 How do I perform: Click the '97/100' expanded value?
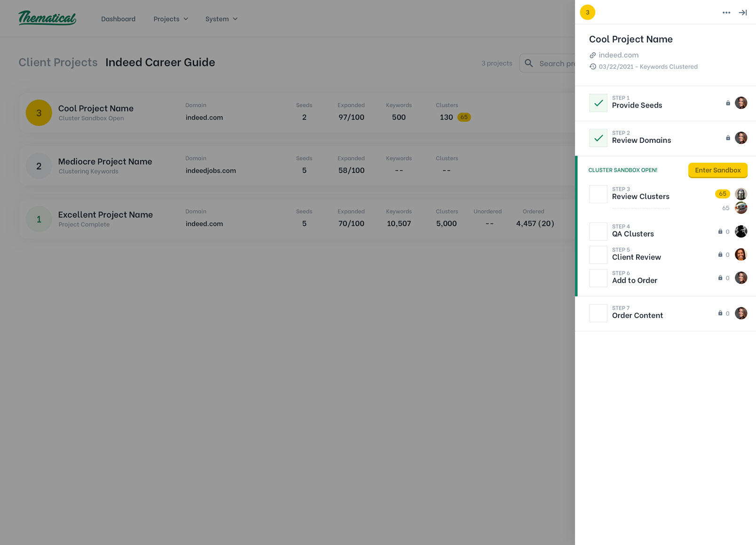(351, 117)
